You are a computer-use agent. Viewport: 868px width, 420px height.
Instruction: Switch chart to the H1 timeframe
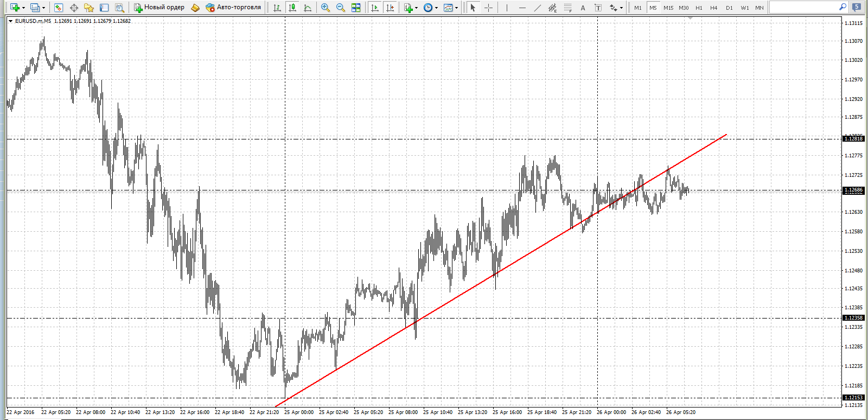click(x=699, y=8)
